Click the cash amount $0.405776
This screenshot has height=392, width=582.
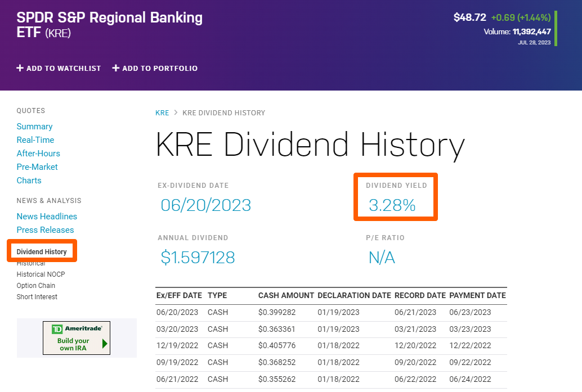(x=277, y=346)
